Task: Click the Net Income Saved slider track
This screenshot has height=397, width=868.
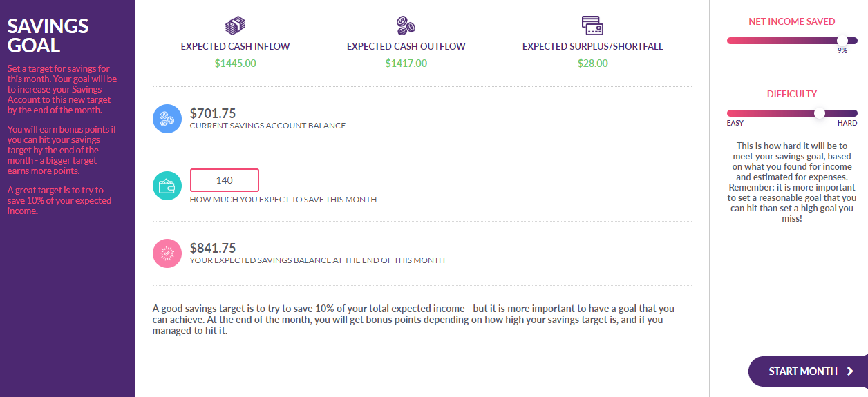Action: point(792,41)
